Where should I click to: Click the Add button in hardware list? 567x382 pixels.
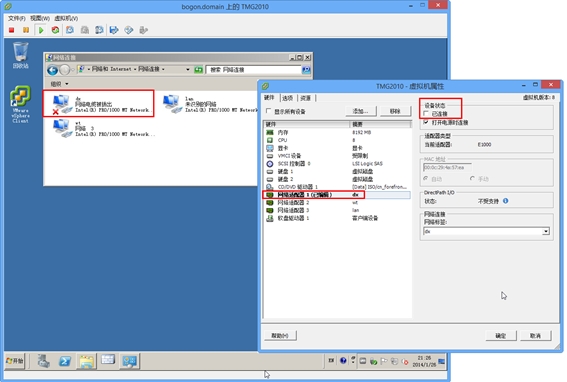(361, 111)
